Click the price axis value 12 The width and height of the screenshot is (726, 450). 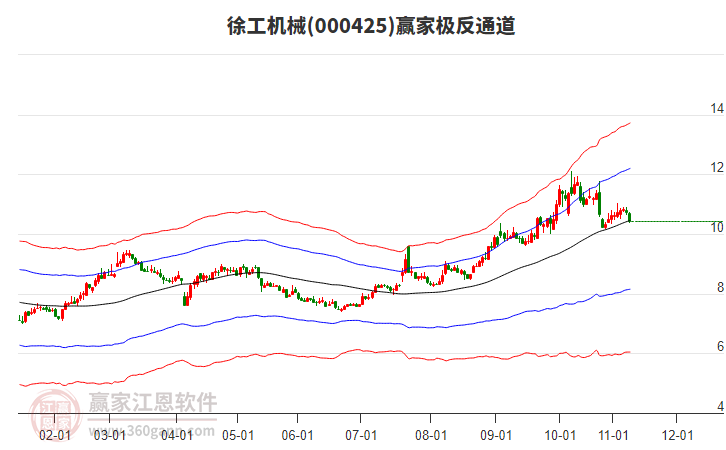717,168
